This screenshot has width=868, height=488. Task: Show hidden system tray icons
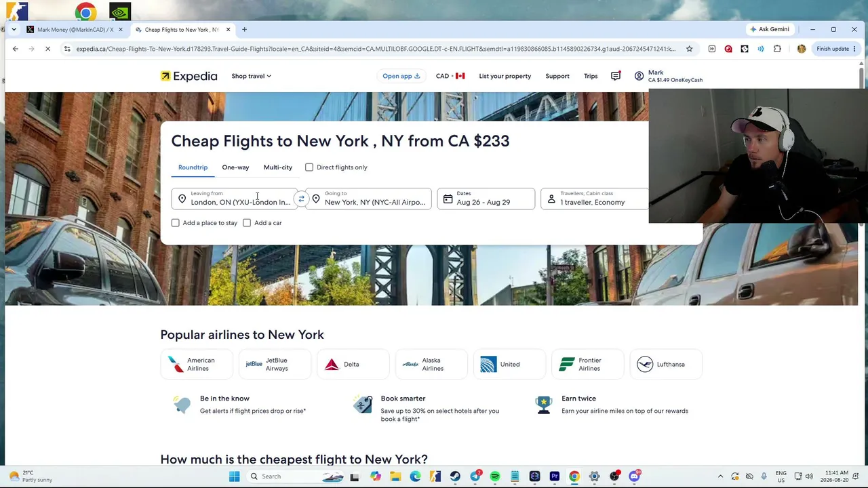pyautogui.click(x=720, y=476)
